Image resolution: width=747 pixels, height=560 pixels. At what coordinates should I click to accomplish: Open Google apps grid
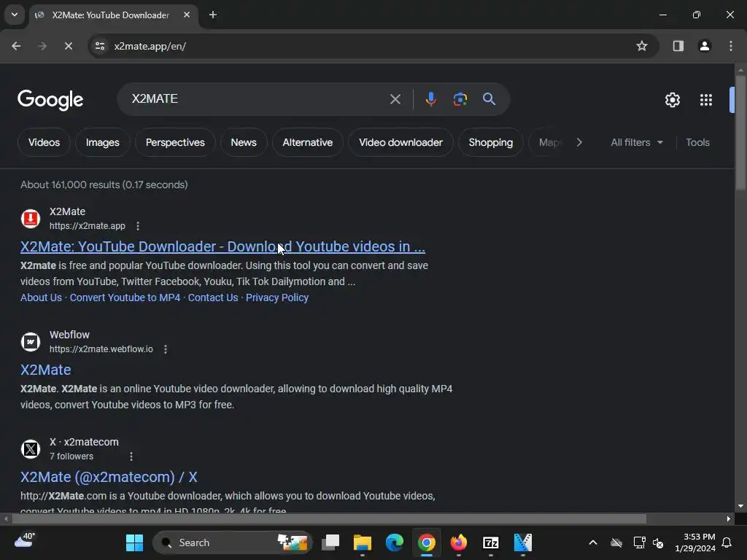705,99
